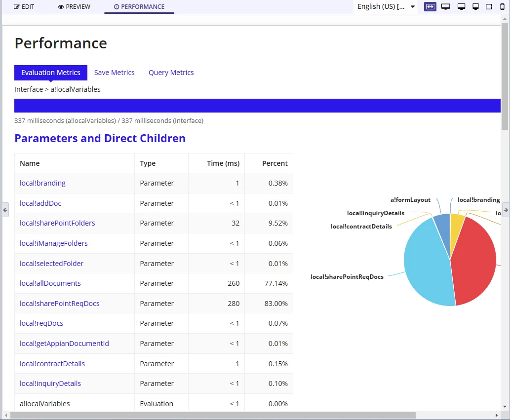510x420 pixels.
Task: Expand right pane with the arrow handle
Action: 506,210
